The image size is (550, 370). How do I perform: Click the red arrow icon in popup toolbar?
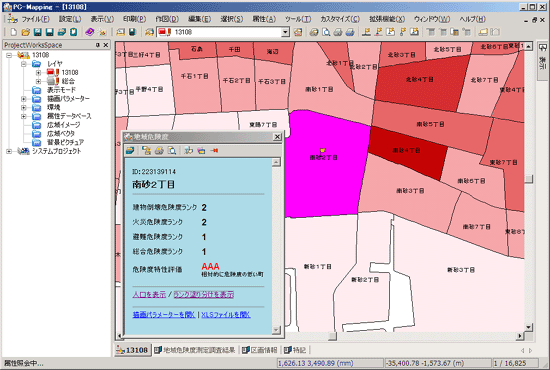point(214,151)
